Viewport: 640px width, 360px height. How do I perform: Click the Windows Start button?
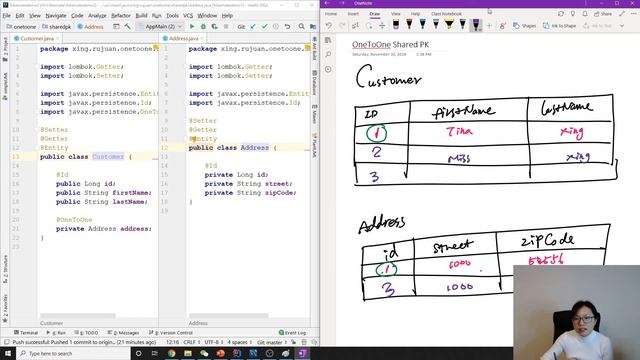click(x=8, y=353)
